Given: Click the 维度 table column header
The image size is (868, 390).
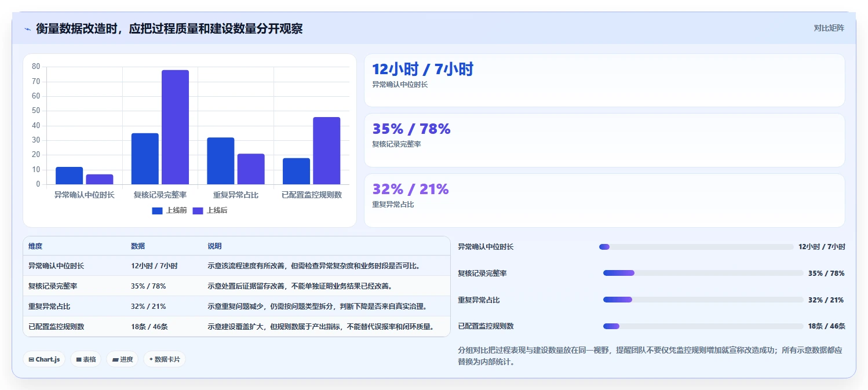Looking at the screenshot, I should (35, 246).
